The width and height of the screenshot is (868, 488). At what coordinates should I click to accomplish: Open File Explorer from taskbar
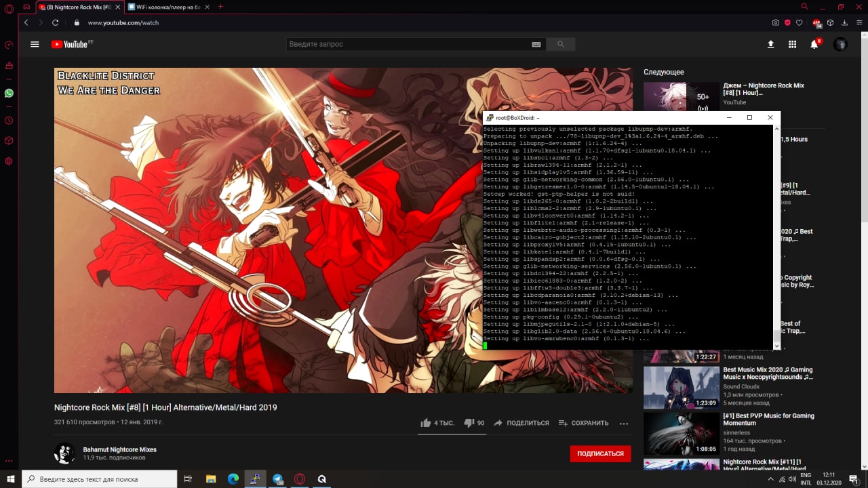click(211, 479)
